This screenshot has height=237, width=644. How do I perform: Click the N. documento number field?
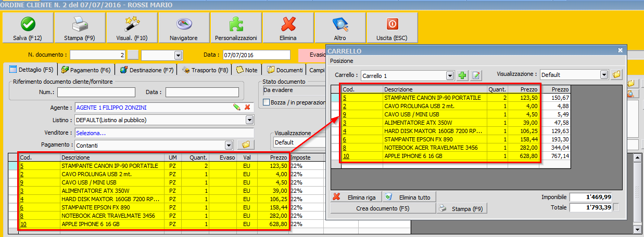tap(98, 55)
